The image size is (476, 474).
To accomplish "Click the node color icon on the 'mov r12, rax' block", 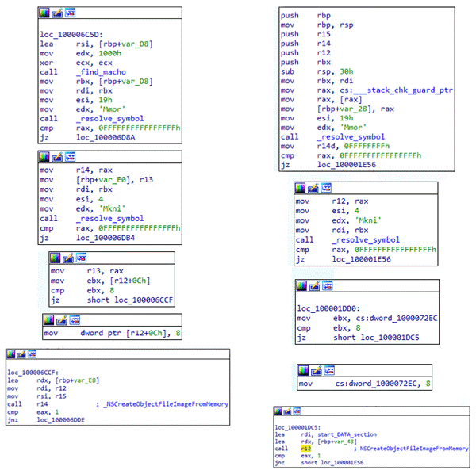I will tap(300, 188).
